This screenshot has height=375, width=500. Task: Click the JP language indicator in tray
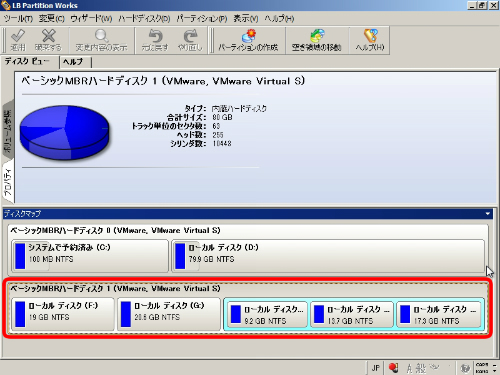click(376, 368)
